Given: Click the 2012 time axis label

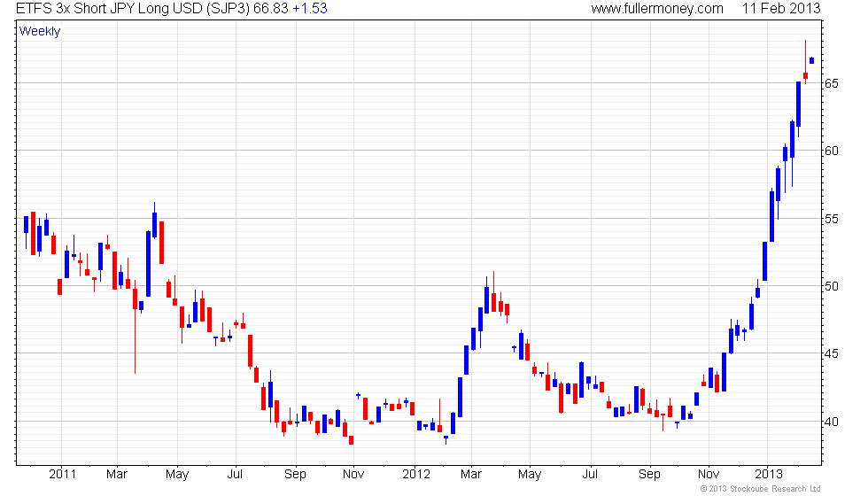Looking at the screenshot, I should coord(415,475).
